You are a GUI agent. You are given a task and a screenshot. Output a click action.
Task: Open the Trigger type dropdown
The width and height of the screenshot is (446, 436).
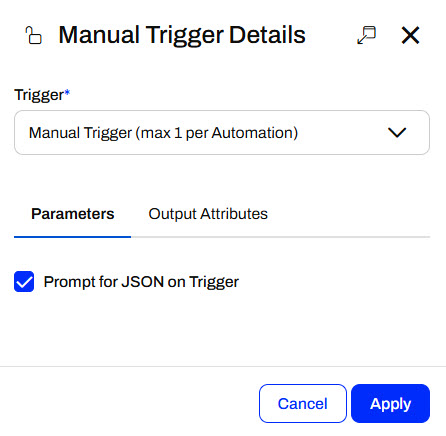(222, 133)
